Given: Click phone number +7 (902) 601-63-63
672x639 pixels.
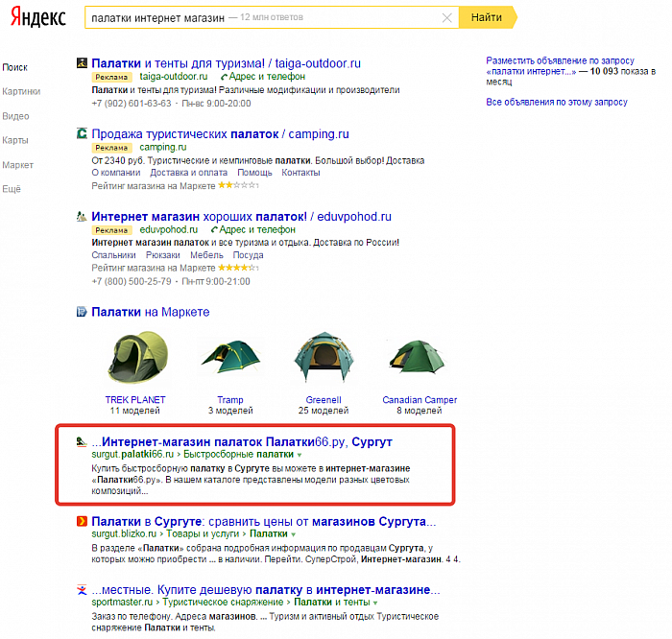Looking at the screenshot, I should [x=132, y=104].
